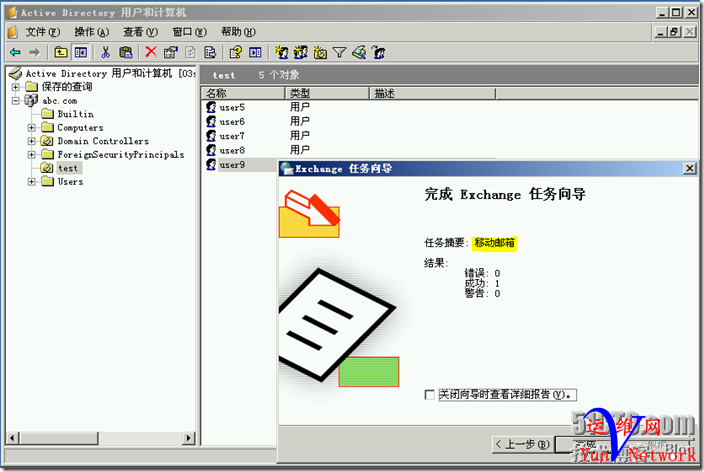Expand the ForeignSecurityPrincipals node
Viewport: 704px width, 472px height.
pyautogui.click(x=31, y=154)
